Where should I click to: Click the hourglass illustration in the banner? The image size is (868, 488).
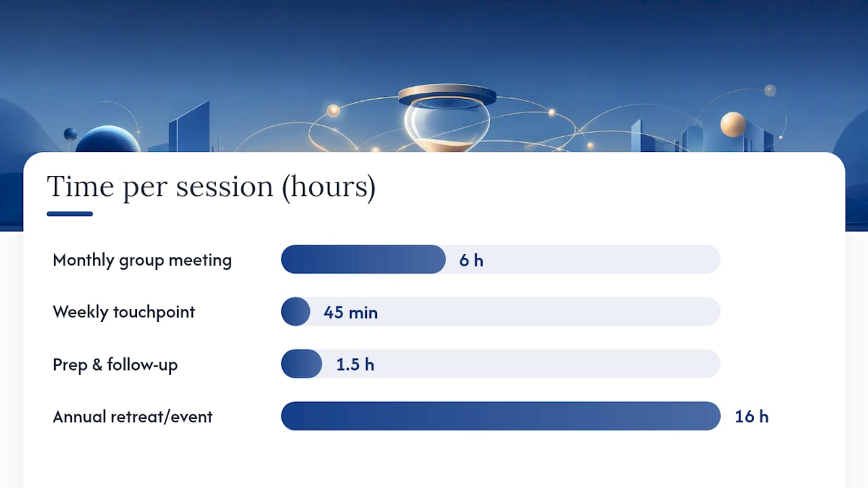(x=447, y=119)
